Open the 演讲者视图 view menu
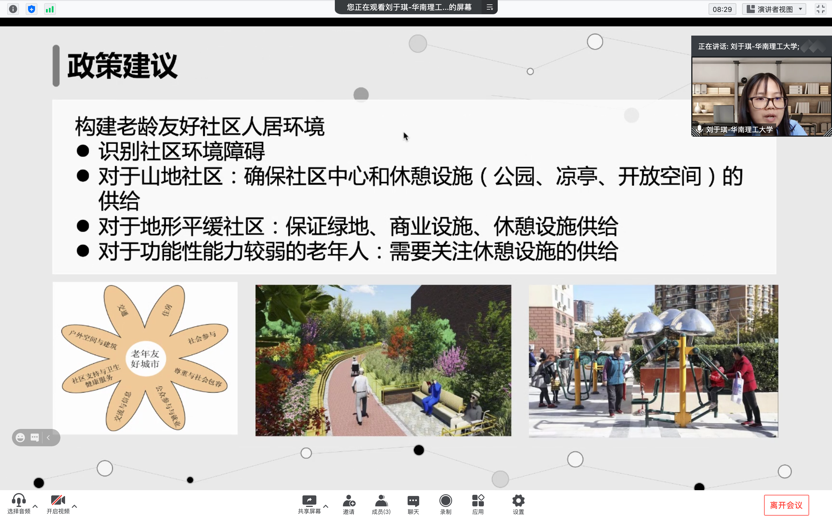832x520 pixels. click(775, 9)
